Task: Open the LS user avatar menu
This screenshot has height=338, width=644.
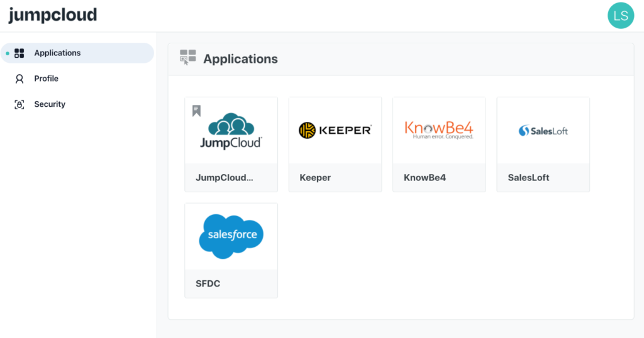Action: point(620,16)
